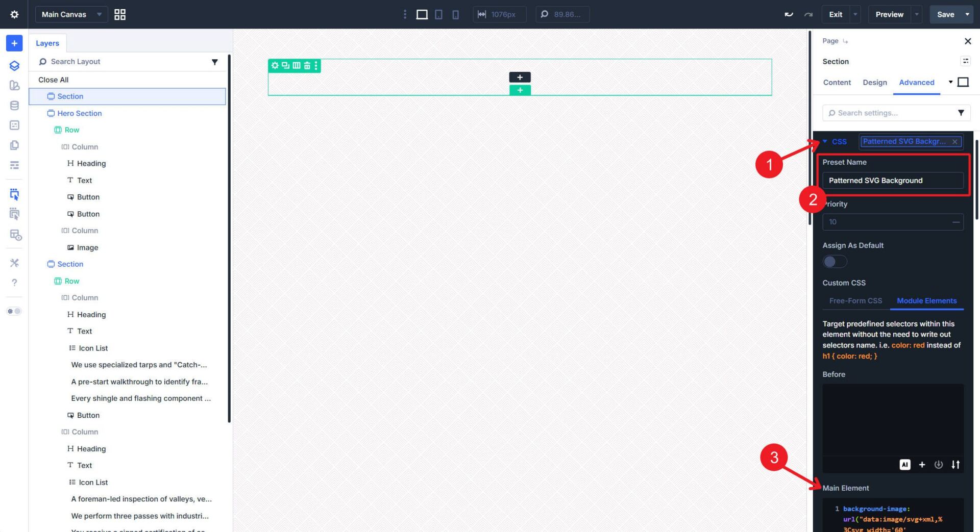Image resolution: width=980 pixels, height=532 pixels.
Task: Select the settings gear on the Hero Section toolbar
Action: [276, 65]
